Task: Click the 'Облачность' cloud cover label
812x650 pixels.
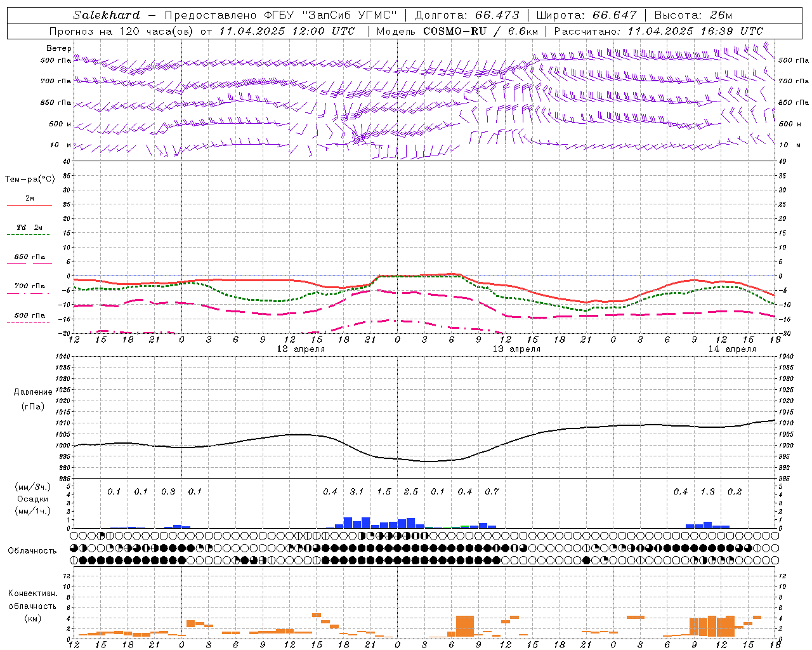Action: pyautogui.click(x=32, y=551)
